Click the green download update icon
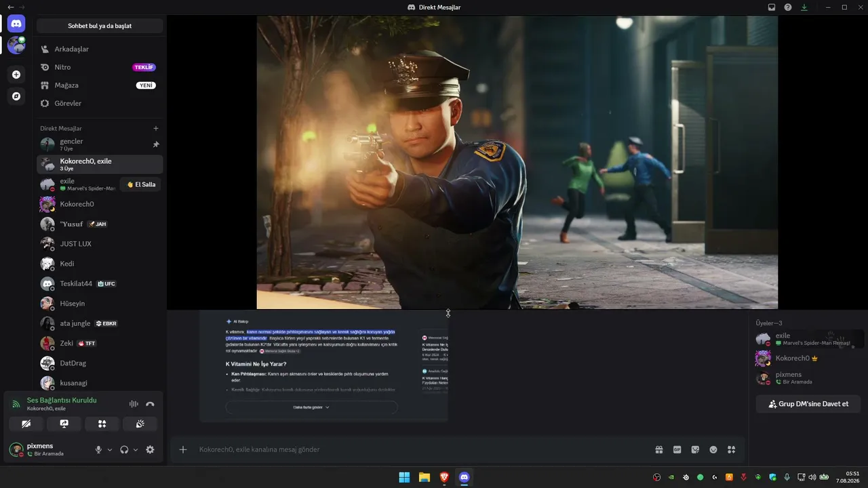The height and width of the screenshot is (488, 868). click(x=804, y=7)
